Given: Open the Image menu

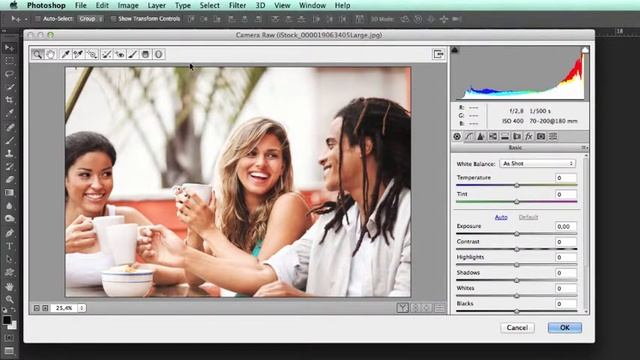Looking at the screenshot, I should pos(128,5).
